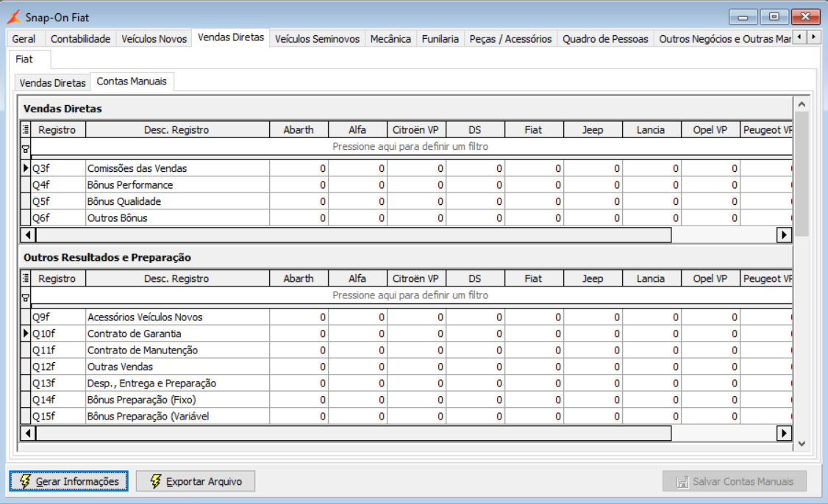Click Alfa value cell in Q9f row
The width and height of the screenshot is (828, 504).
[357, 317]
